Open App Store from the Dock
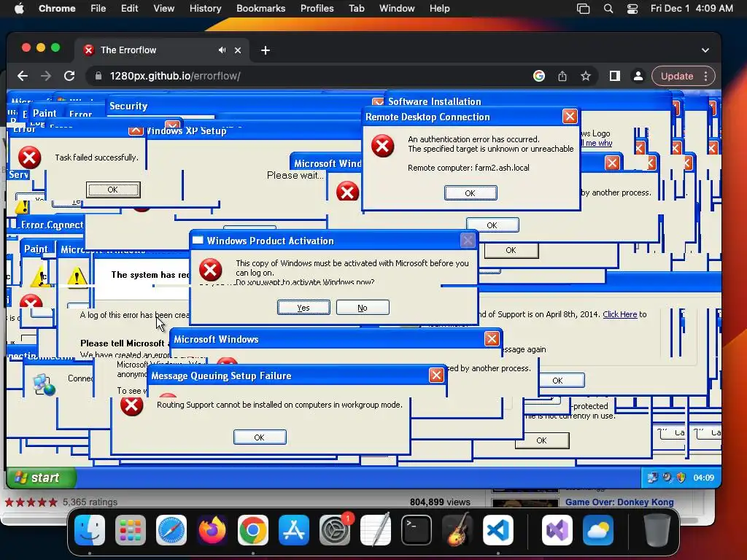747x560 pixels. [294, 530]
